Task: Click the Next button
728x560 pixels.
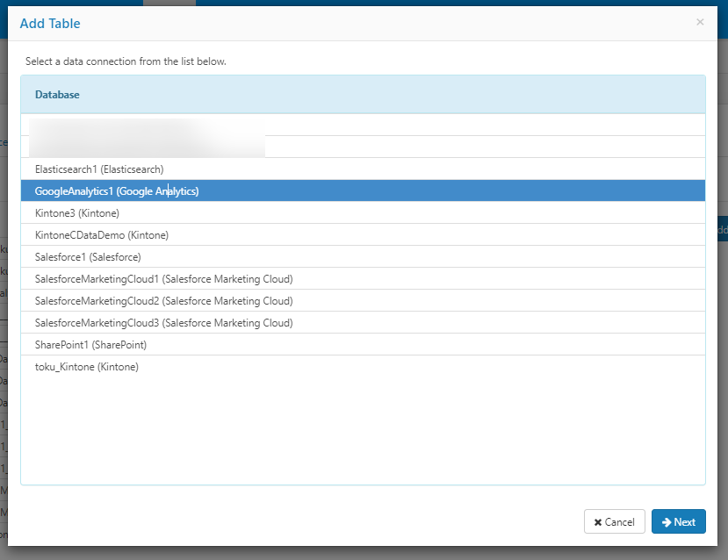Action: tap(678, 521)
